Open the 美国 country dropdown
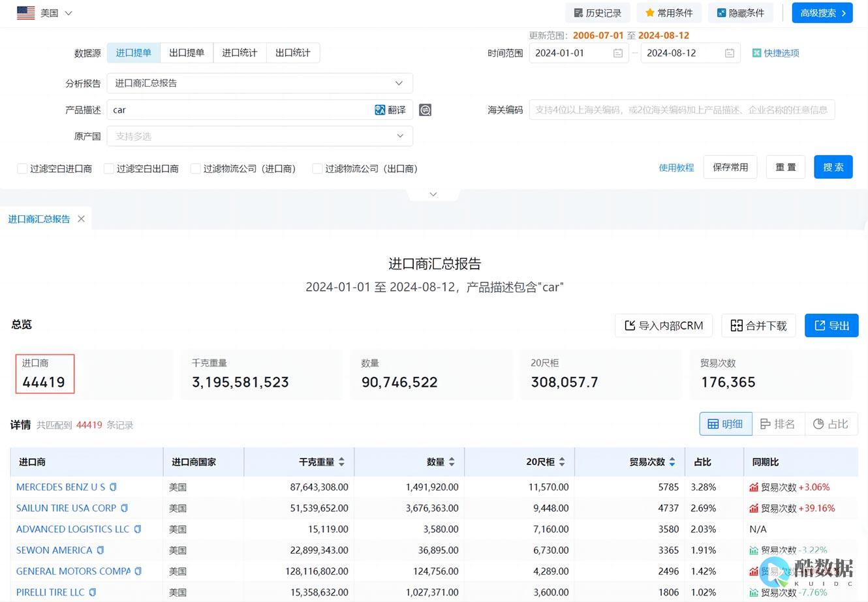This screenshot has height=602, width=868. tap(56, 13)
